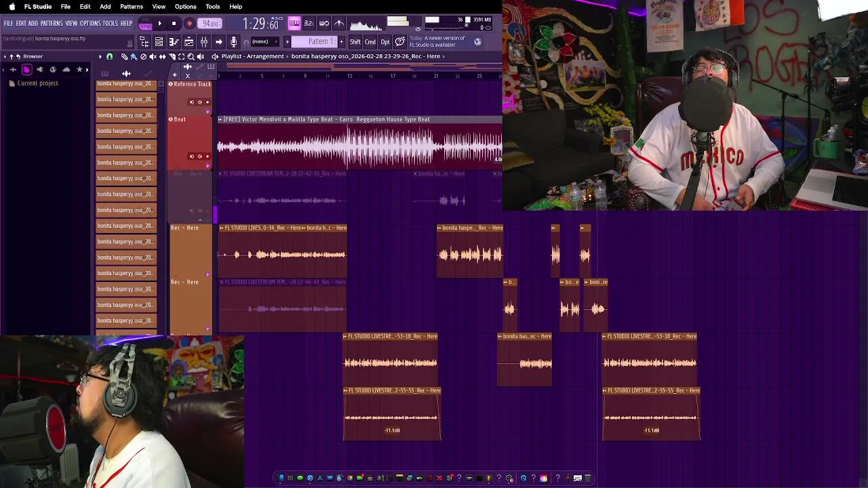Select the Playback speaker tool
Image resolution: width=868 pixels, height=488 pixels.
pyautogui.click(x=200, y=56)
